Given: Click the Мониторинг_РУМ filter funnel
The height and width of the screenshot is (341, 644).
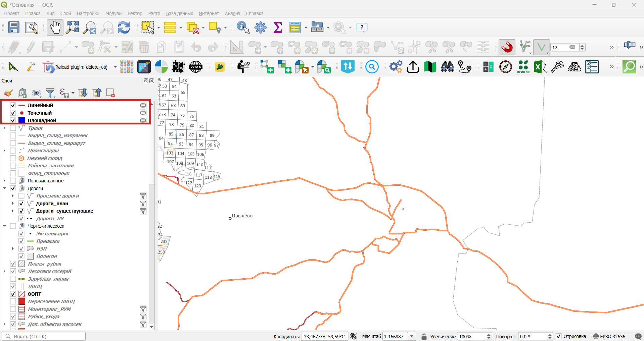Looking at the screenshot, I should click(x=143, y=309).
